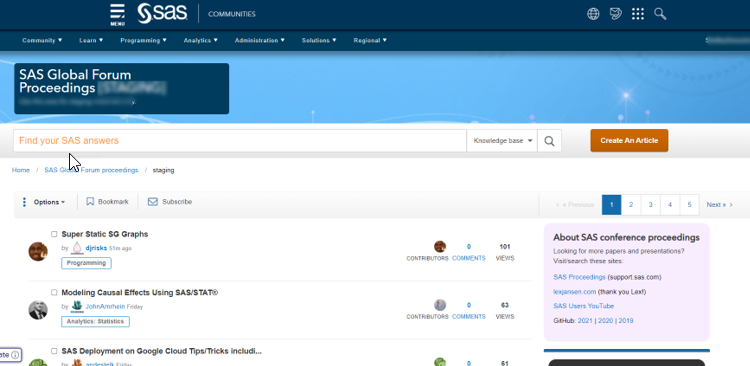
Task: Click the Subscribe envelope icon
Action: 153,202
